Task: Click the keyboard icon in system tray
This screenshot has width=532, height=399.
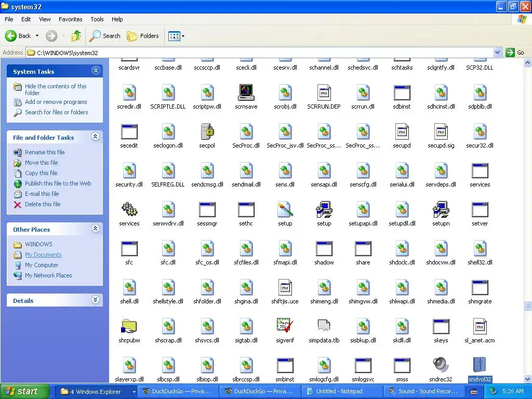Action: pyautogui.click(x=474, y=392)
